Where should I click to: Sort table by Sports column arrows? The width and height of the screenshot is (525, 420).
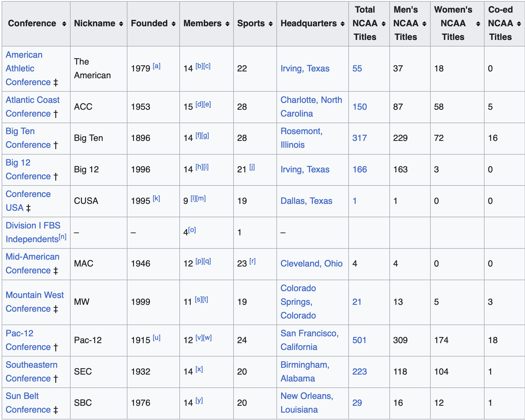click(x=271, y=24)
